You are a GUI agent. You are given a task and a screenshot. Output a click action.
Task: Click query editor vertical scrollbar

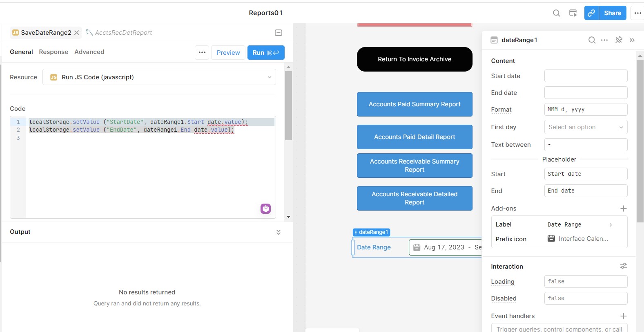[288, 105]
